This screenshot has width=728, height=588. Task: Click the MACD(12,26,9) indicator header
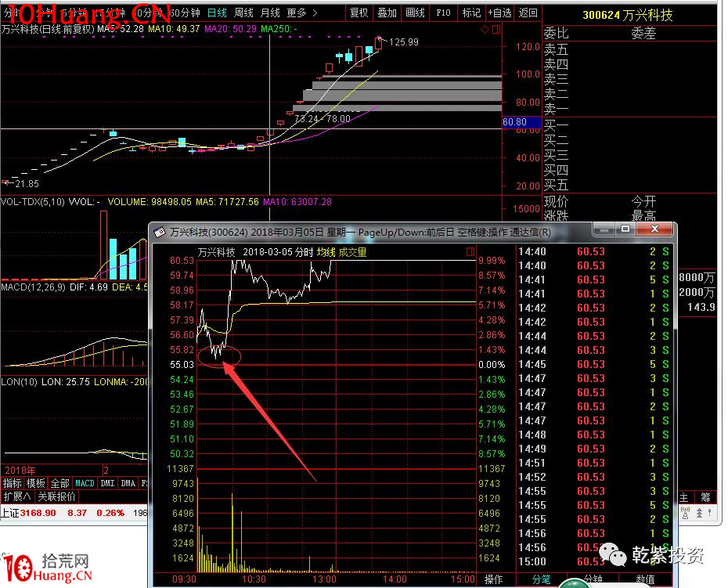(34, 287)
